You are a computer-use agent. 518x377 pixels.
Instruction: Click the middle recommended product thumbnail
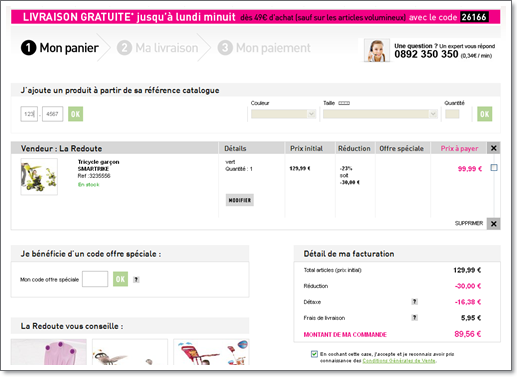tap(130, 352)
